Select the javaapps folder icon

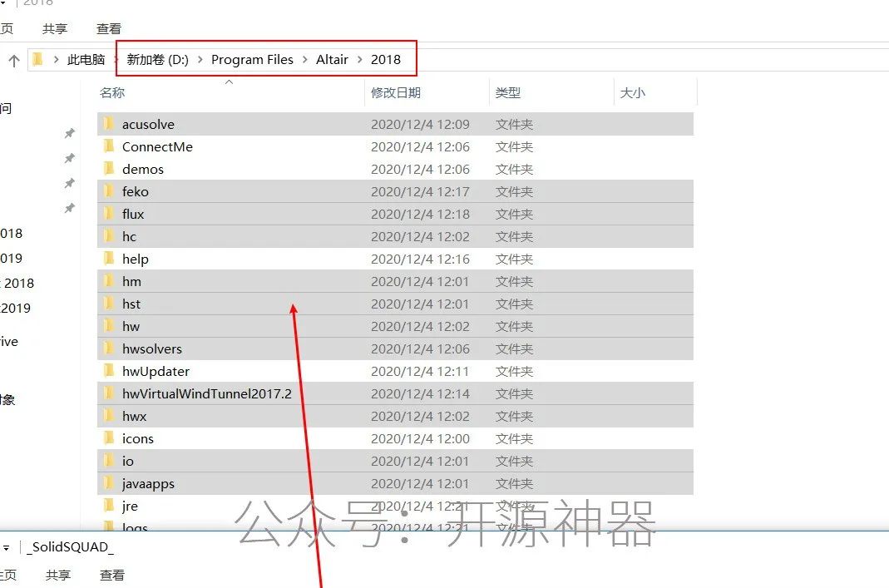[107, 483]
